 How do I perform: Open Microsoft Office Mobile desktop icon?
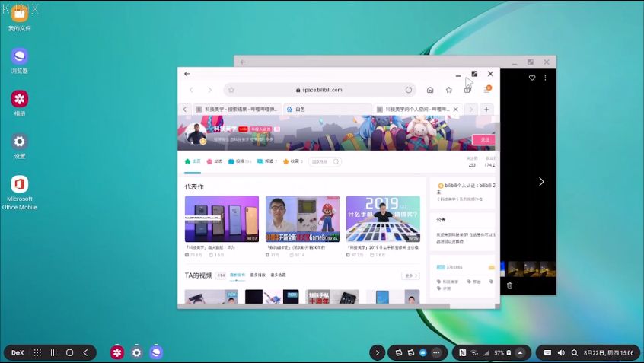(x=19, y=193)
